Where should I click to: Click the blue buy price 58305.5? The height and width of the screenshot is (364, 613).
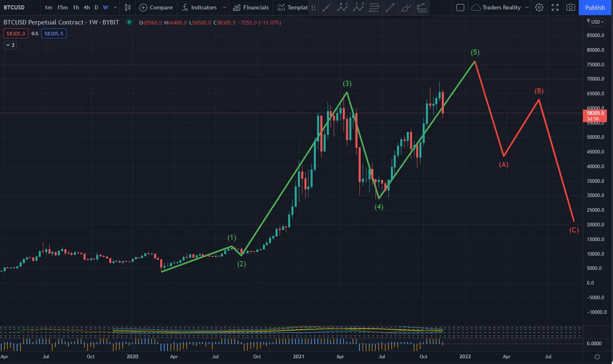[54, 33]
